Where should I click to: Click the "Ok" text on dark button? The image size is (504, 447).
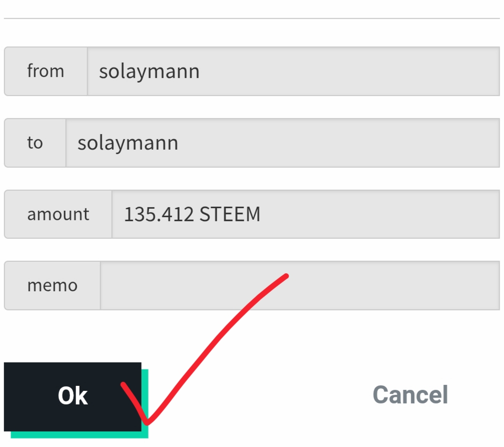click(72, 396)
